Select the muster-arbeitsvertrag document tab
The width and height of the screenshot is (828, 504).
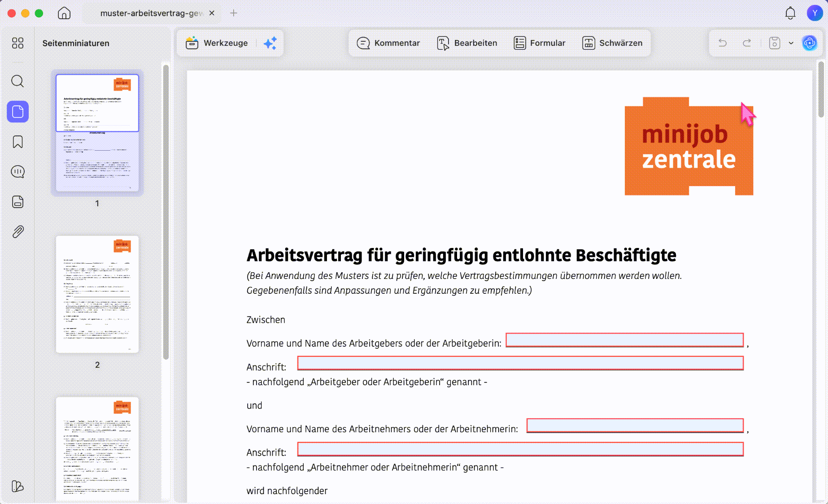point(152,13)
